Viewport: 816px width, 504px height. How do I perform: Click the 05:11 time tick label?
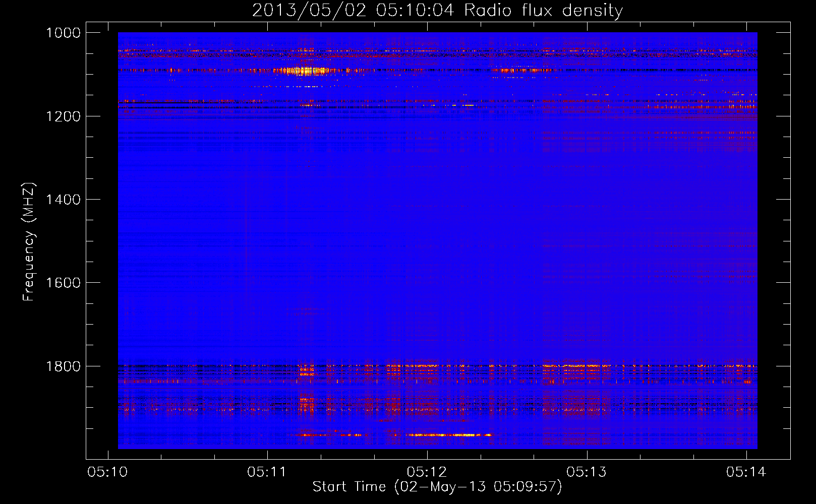click(267, 472)
